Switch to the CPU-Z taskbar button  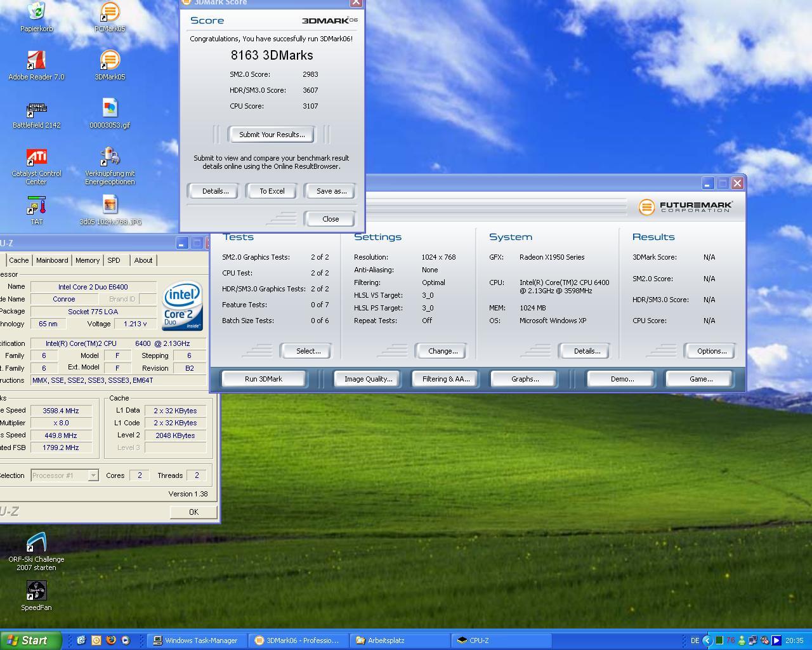tap(501, 640)
